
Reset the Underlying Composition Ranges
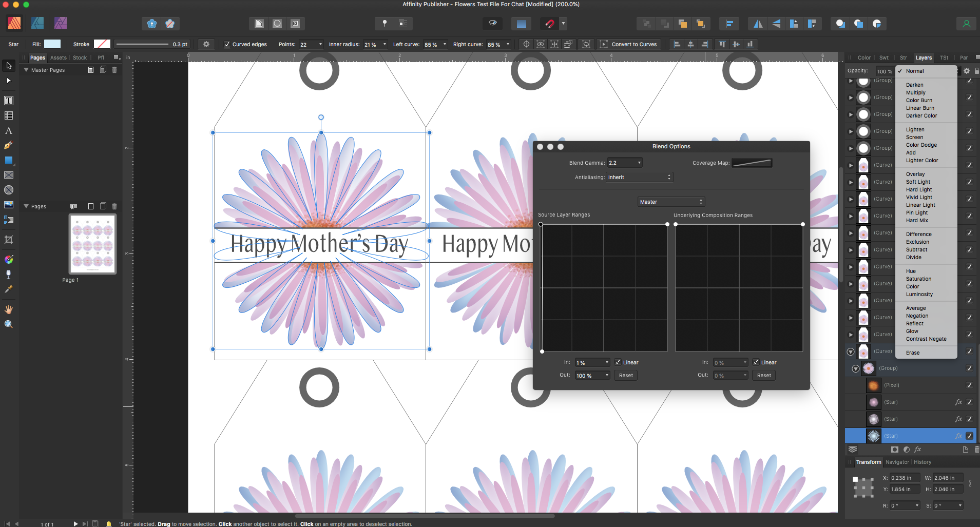pyautogui.click(x=764, y=375)
